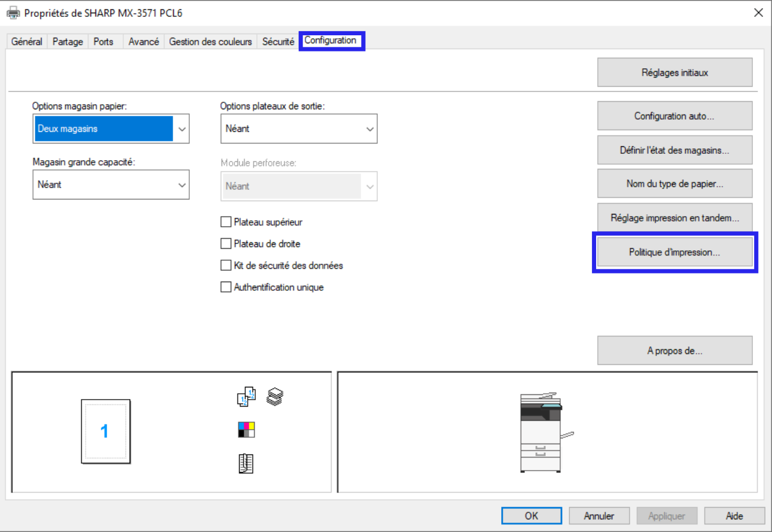Enable the Plateau de droite checkbox
Image resolution: width=772 pixels, height=532 pixels.
click(x=226, y=244)
